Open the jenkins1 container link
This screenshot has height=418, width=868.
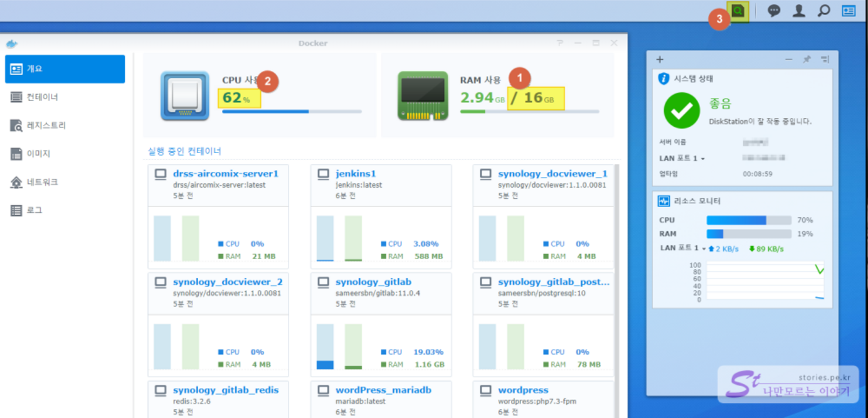356,174
